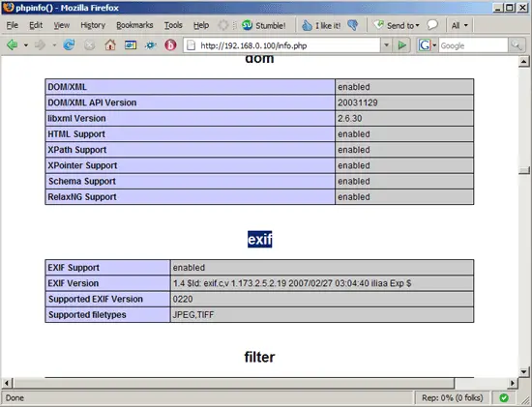The height and width of the screenshot is (407, 532).
Task: Click the Forward arrow button
Action: pos(40,44)
